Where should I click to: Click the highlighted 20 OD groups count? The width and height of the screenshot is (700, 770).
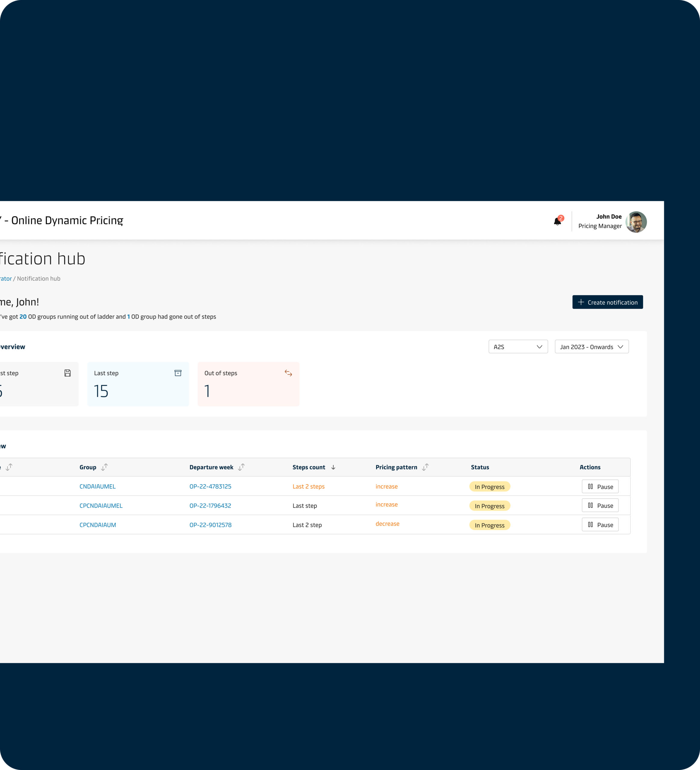click(x=23, y=317)
